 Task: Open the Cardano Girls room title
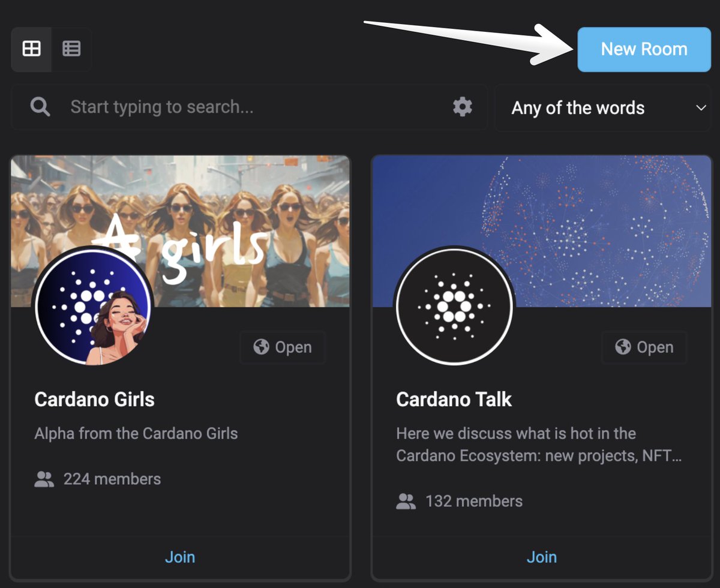tap(95, 400)
